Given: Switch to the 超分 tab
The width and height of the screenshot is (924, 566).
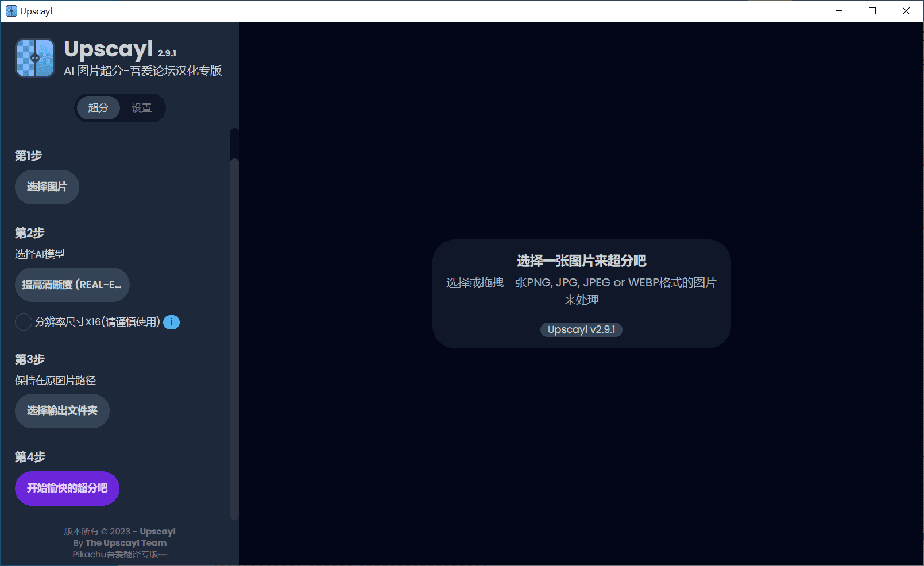Looking at the screenshot, I should pyautogui.click(x=98, y=108).
